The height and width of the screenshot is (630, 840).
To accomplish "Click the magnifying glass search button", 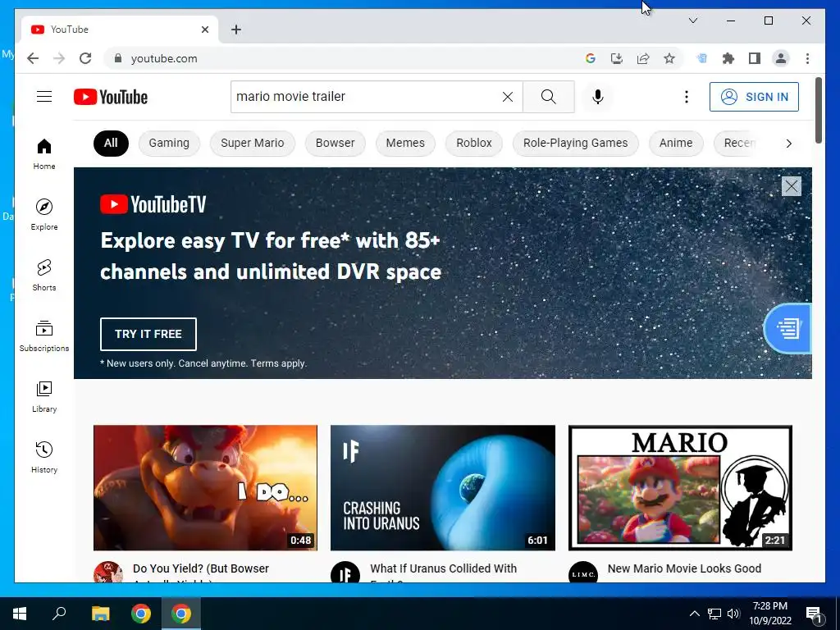I will point(548,97).
